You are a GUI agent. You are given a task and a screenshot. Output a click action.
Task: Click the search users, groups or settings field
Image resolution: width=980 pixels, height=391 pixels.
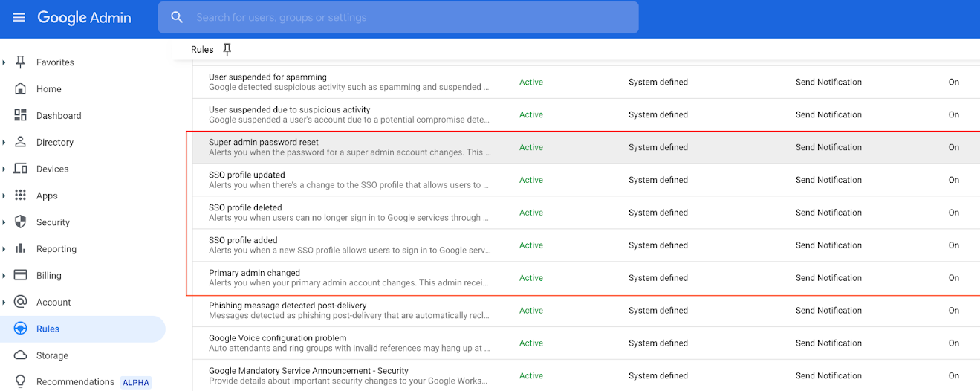pos(398,17)
